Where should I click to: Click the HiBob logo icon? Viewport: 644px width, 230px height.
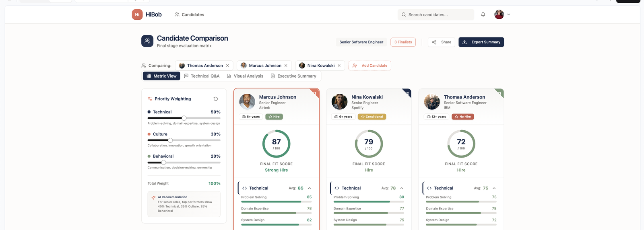(x=137, y=14)
